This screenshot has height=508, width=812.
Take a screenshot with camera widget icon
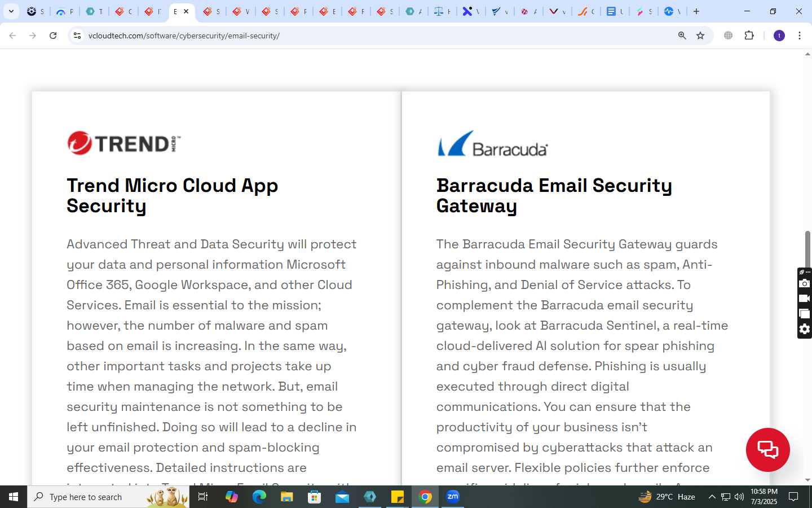pyautogui.click(x=805, y=283)
